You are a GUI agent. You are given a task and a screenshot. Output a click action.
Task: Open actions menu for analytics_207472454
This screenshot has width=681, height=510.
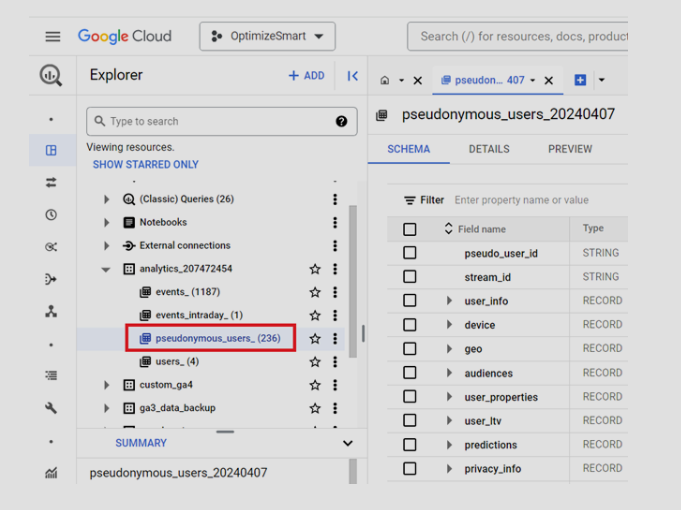point(335,269)
